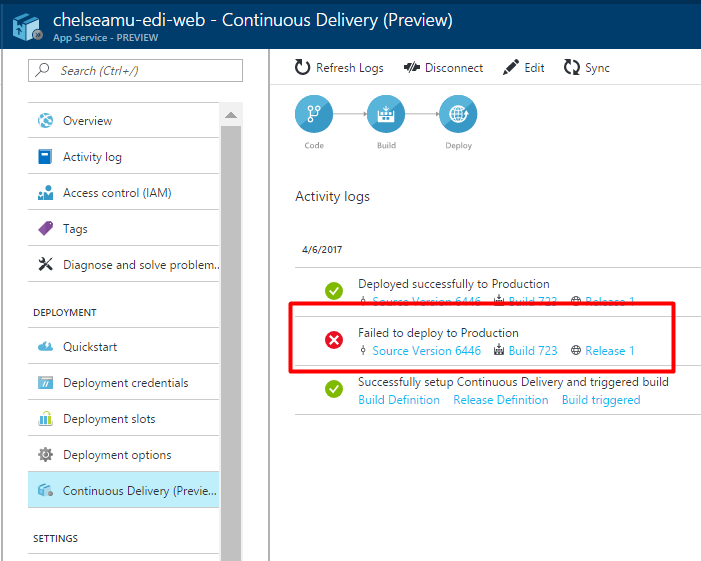Click the Edit button label
The width and height of the screenshot is (701, 561).
pyautogui.click(x=534, y=68)
